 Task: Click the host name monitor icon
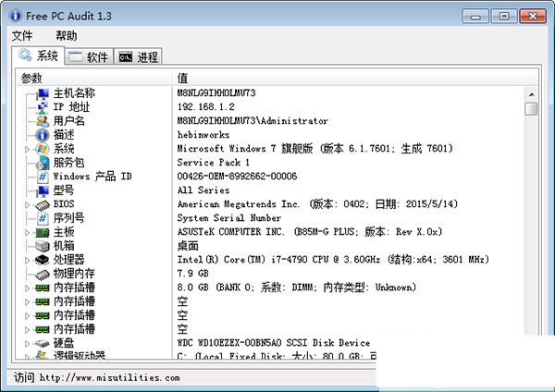pos(43,93)
